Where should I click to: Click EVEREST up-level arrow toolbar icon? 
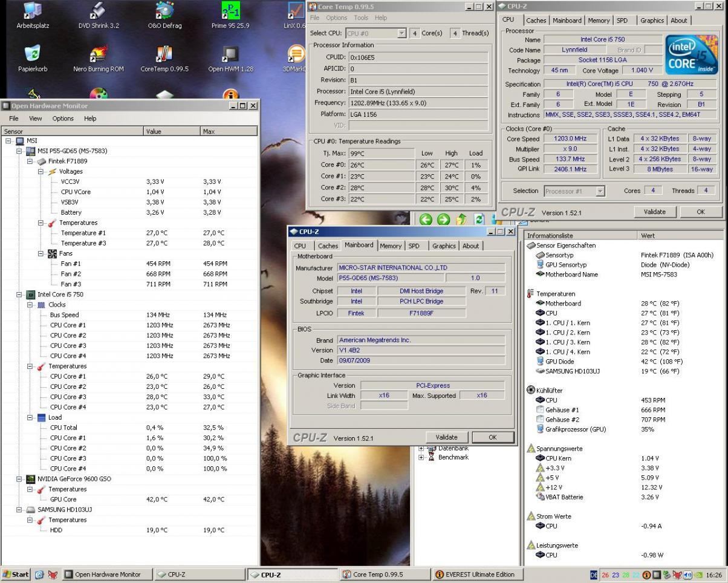coord(461,220)
